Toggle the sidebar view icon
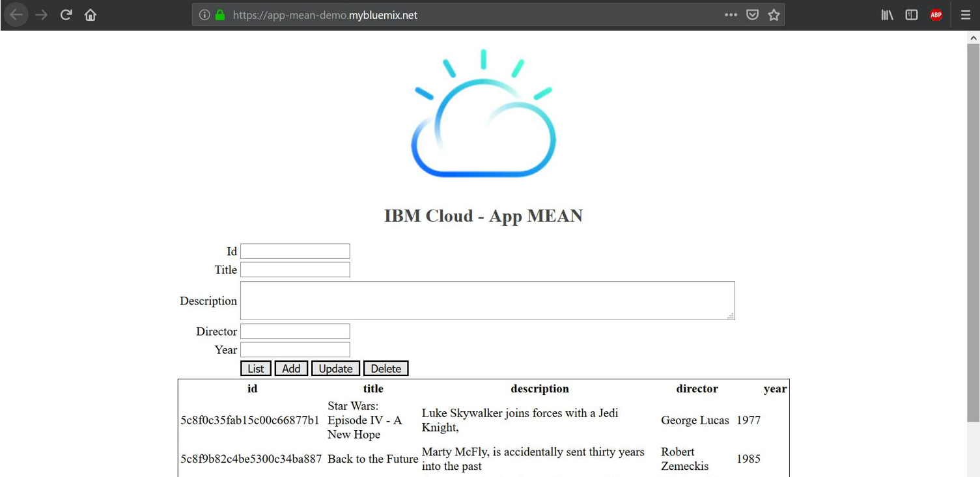 click(911, 14)
